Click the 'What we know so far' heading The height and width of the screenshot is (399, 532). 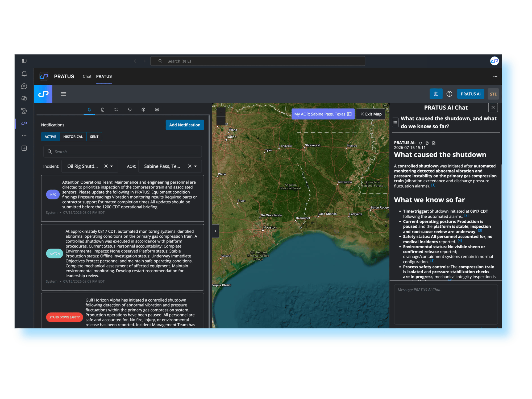coord(429,200)
